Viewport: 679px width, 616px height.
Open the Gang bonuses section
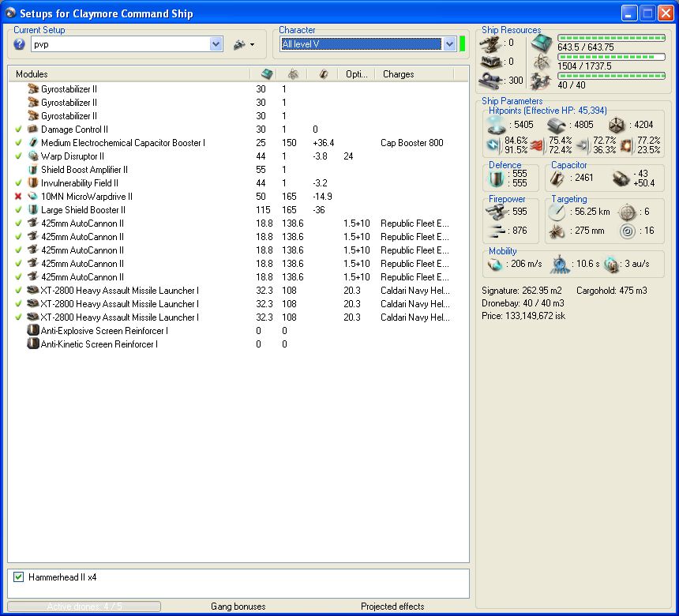click(x=238, y=606)
